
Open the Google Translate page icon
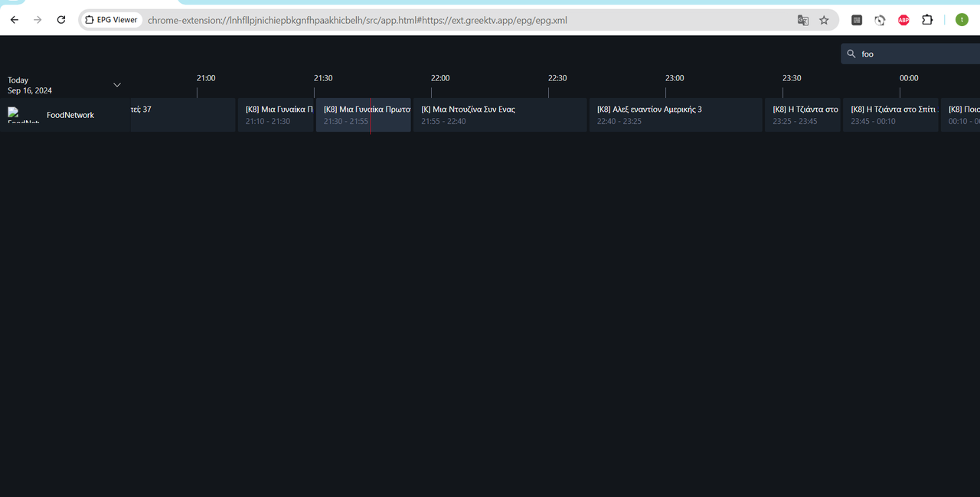803,20
